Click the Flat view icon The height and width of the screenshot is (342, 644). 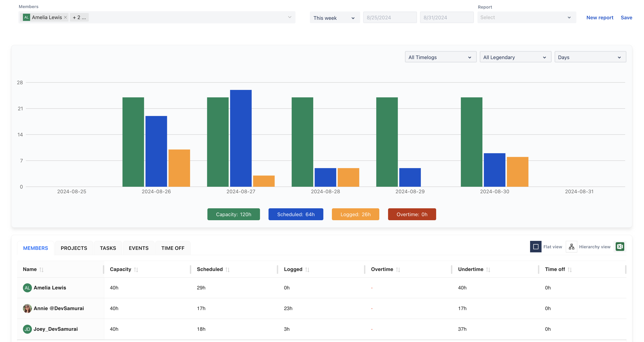535,247
